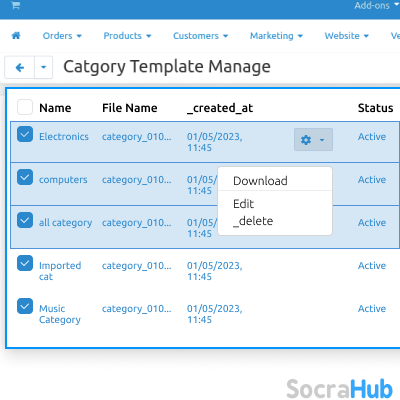Choose Download from the context menu

tap(260, 181)
